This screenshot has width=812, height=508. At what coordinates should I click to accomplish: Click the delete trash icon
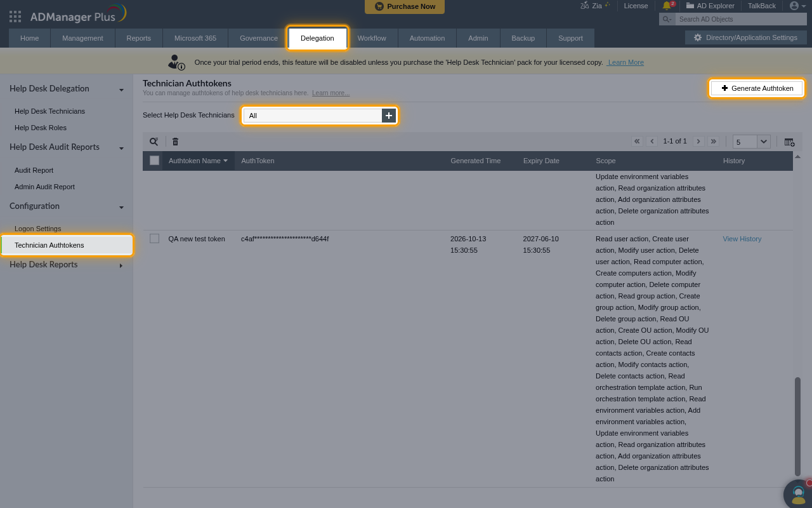pos(176,142)
